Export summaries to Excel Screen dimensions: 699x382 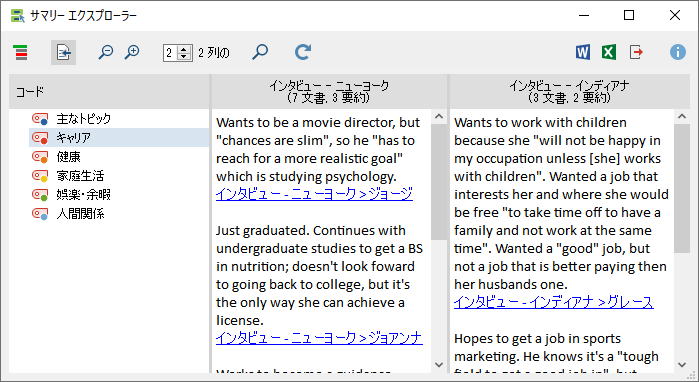(x=609, y=52)
